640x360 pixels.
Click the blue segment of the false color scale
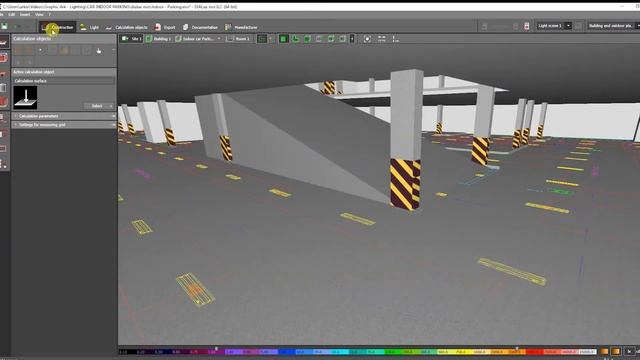tap(288, 352)
